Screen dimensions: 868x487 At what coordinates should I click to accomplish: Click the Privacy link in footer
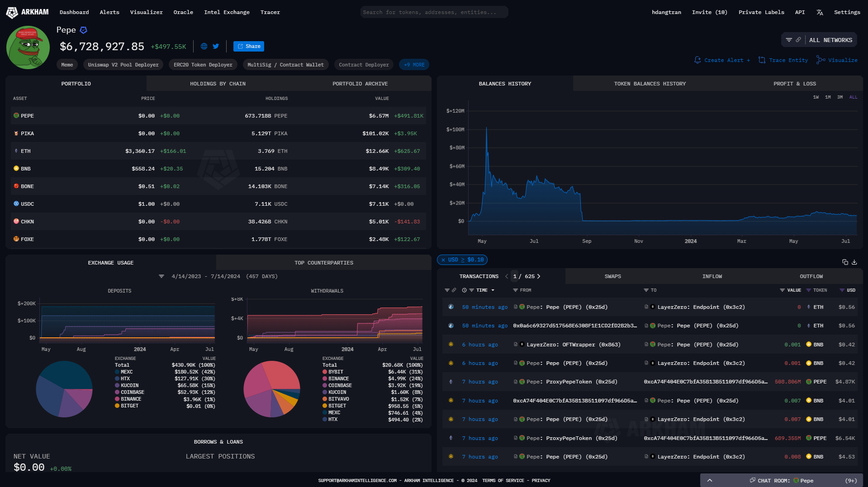click(x=541, y=481)
